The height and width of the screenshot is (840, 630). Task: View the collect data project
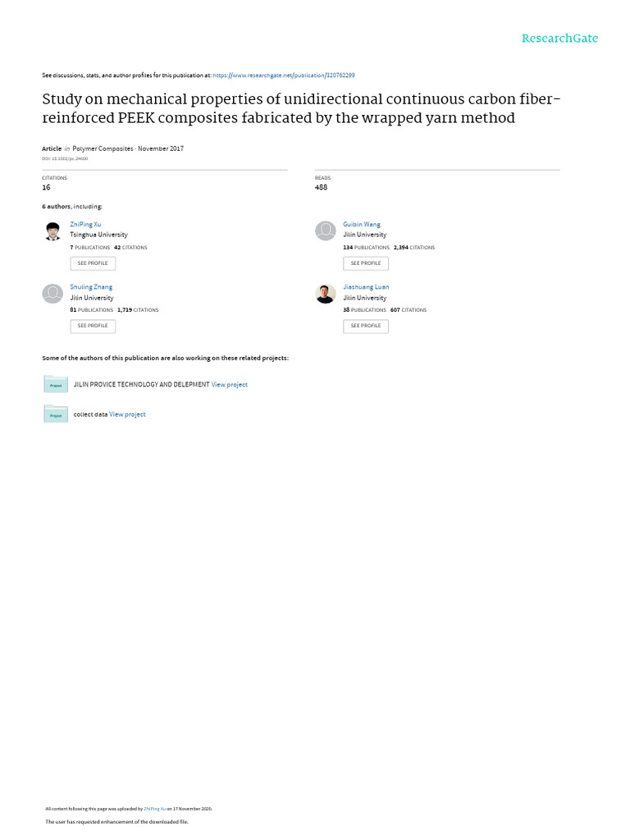128,414
